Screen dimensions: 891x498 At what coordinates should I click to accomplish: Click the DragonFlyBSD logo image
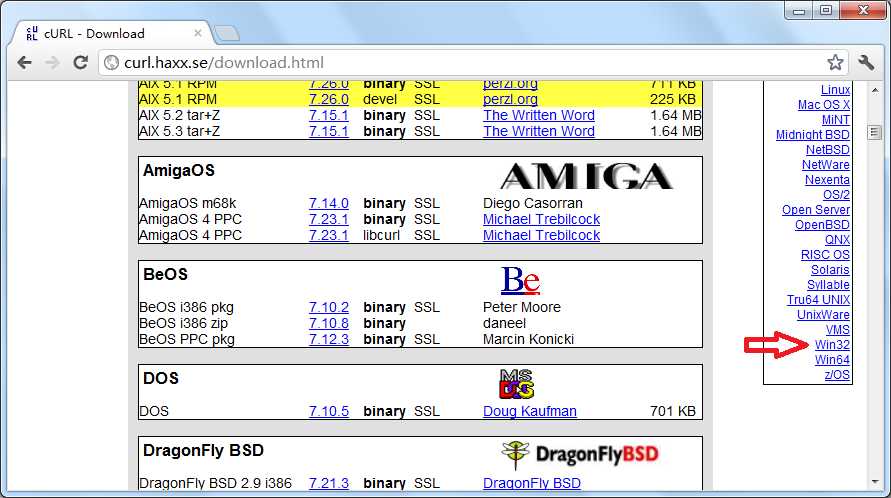tap(580, 454)
